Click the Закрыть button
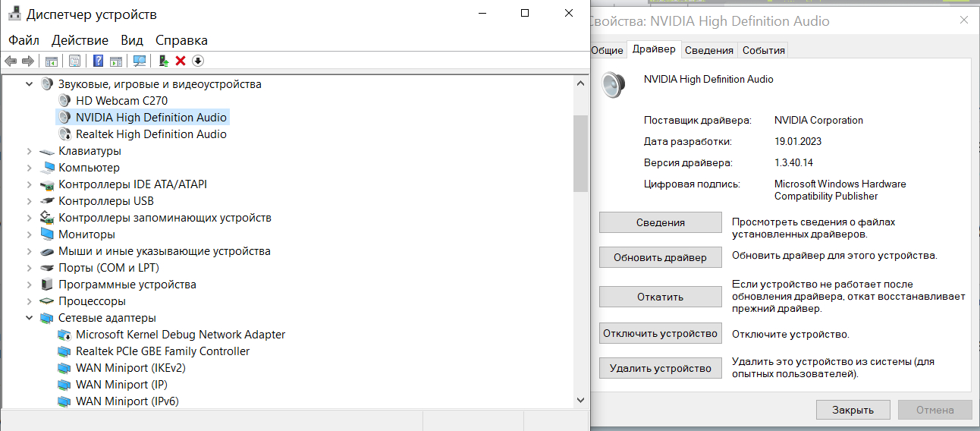The image size is (980, 431). coord(853,410)
